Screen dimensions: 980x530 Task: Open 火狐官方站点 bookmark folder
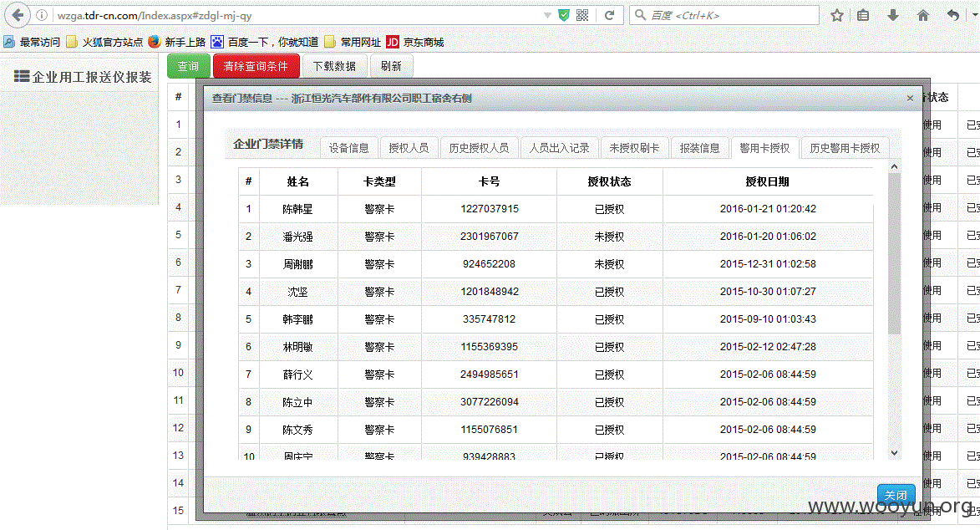(x=104, y=42)
